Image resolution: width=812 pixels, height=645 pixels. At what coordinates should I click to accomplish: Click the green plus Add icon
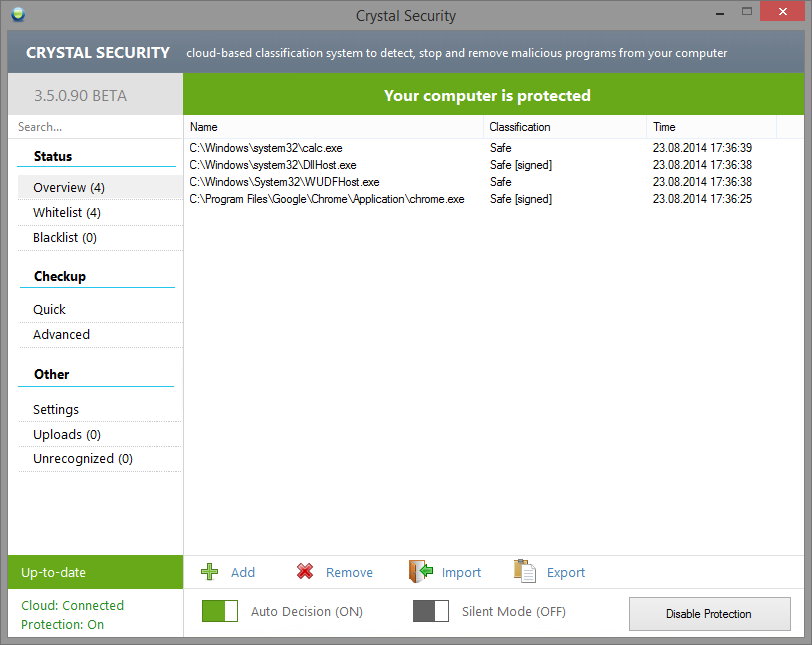pyautogui.click(x=210, y=572)
